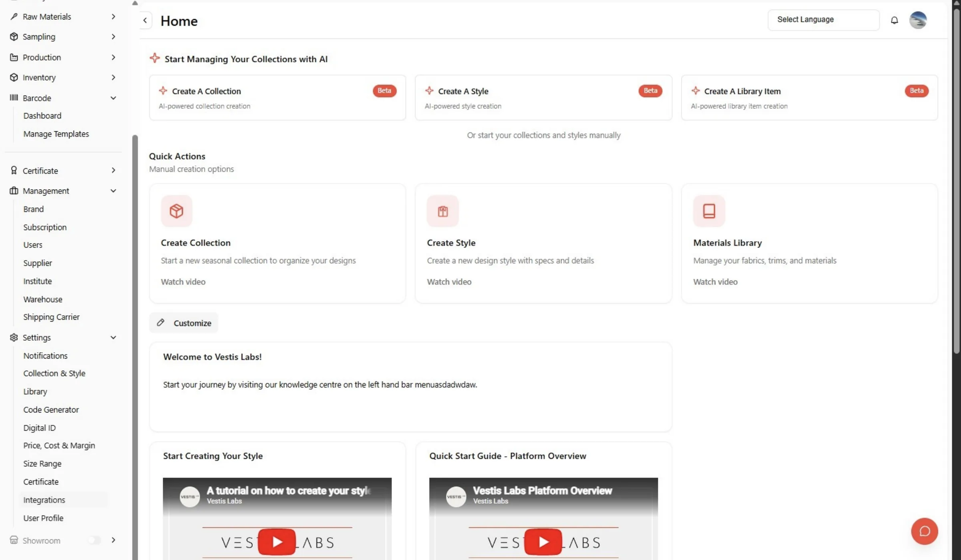The width and height of the screenshot is (961, 560).
Task: Click the Management briefcase icon
Action: 14,191
